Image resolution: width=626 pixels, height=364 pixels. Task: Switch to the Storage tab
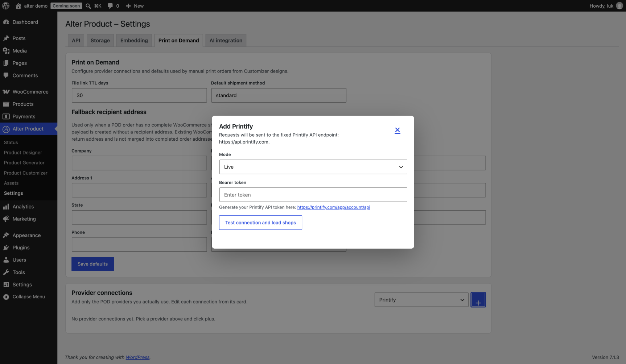click(100, 41)
